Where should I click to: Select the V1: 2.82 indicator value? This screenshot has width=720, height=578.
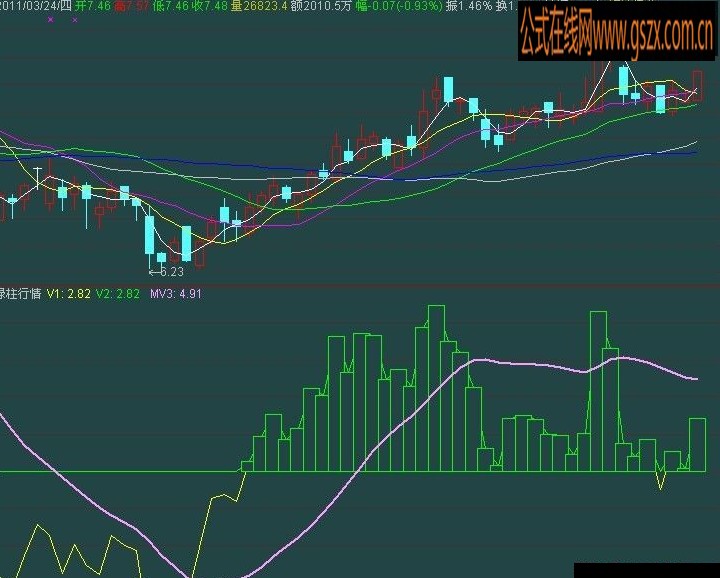(69, 293)
